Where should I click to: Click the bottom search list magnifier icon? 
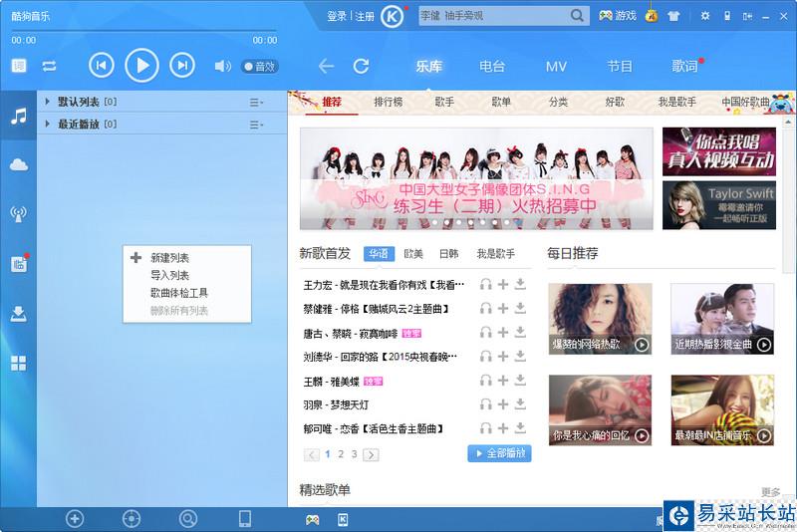point(188,519)
